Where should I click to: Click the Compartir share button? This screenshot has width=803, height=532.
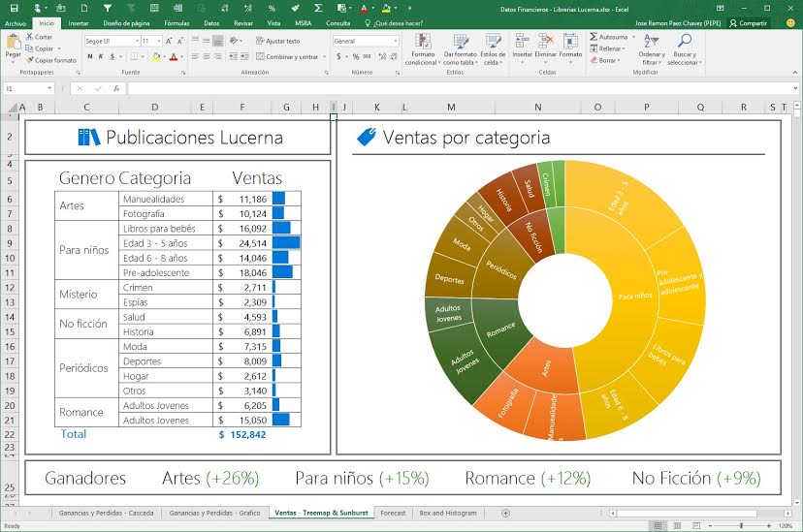[x=749, y=22]
